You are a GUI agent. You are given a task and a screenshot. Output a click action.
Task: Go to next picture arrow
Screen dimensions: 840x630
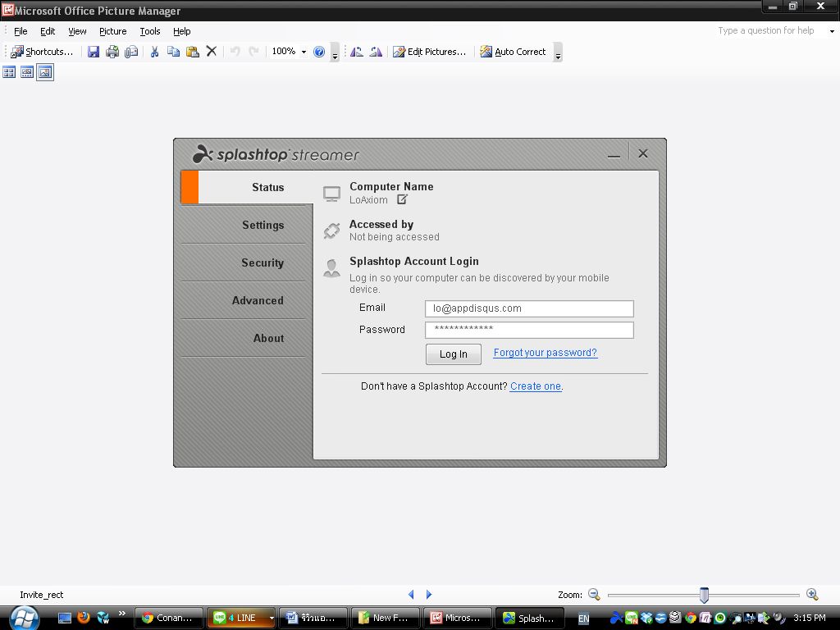[x=428, y=595]
